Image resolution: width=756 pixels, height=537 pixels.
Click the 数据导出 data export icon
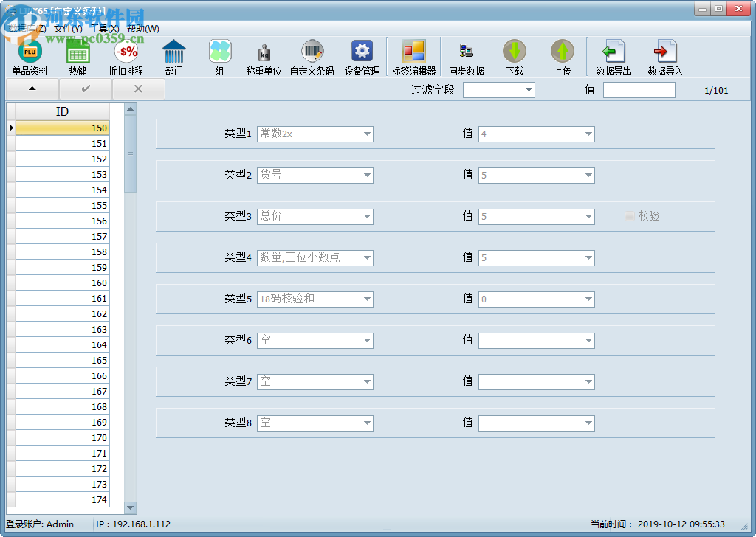613,56
